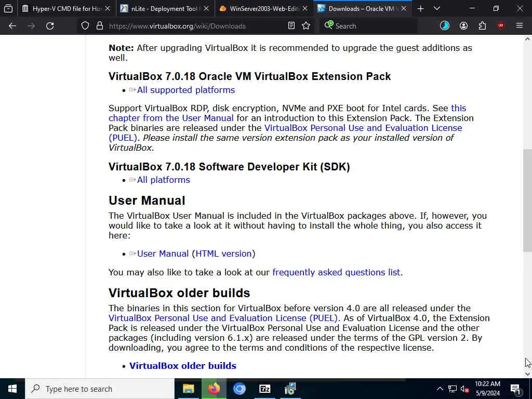This screenshot has height=399, width=532.
Task: Switch to WinServer2003-Web-Edition tab
Action: coord(264,8)
